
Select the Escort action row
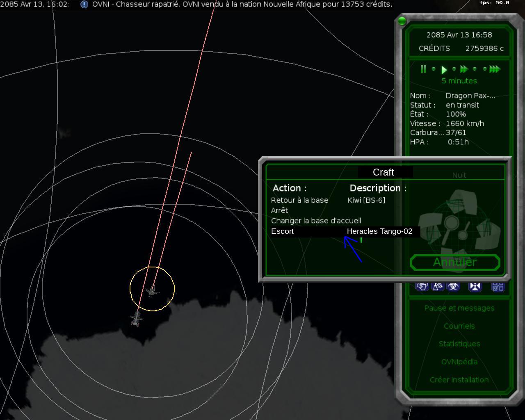coord(345,231)
